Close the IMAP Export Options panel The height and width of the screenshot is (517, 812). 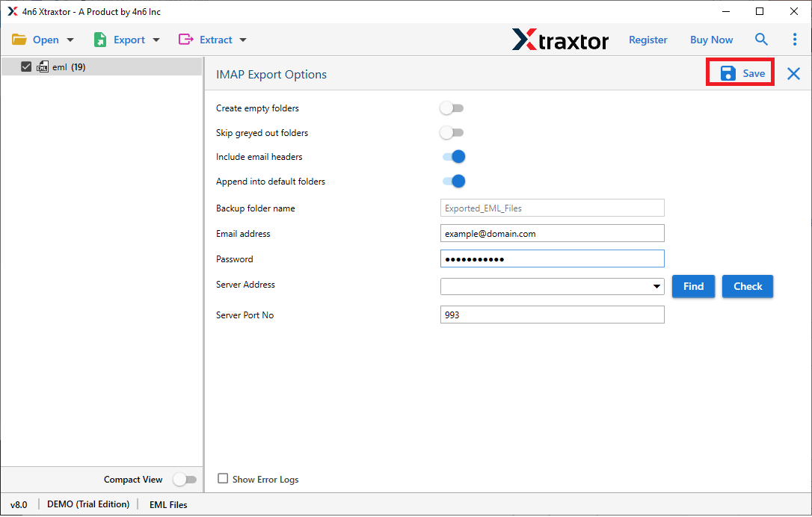click(793, 73)
